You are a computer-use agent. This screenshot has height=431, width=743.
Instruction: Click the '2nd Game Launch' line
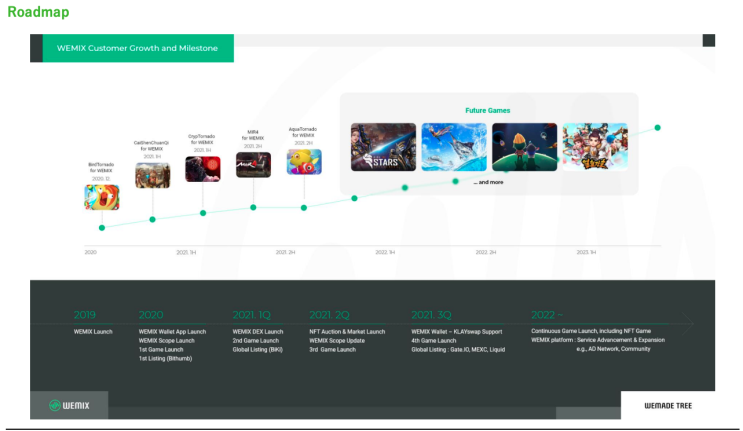pyautogui.click(x=256, y=341)
